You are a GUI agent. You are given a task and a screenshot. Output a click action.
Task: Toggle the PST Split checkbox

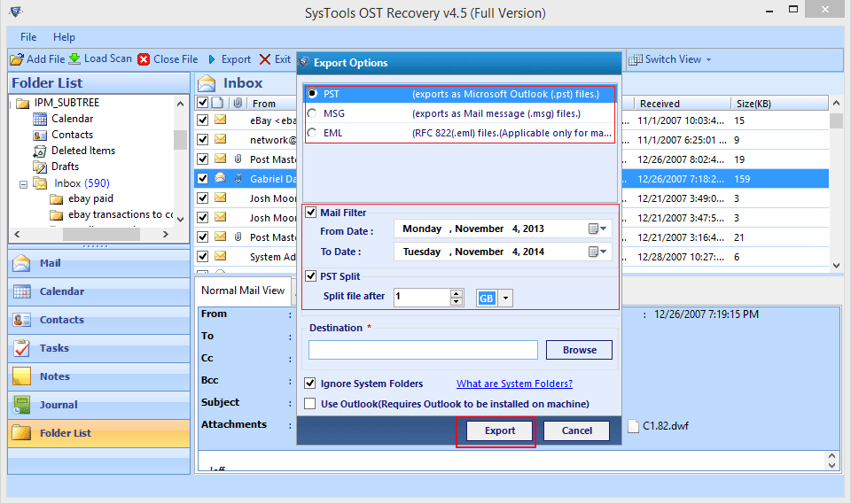(311, 275)
